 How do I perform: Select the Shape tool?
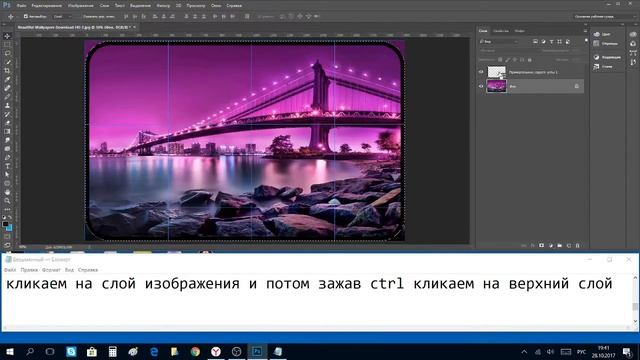pos(7,183)
